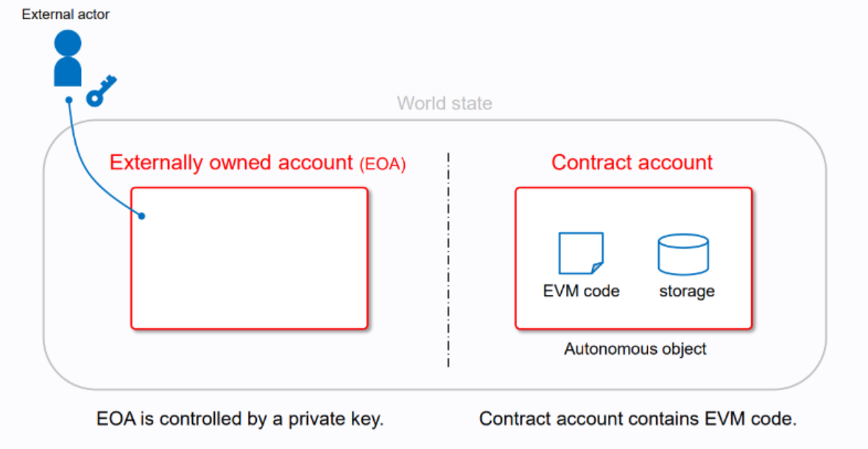Click the "EVM code" text label
The height and width of the screenshot is (449, 868).
click(x=581, y=291)
